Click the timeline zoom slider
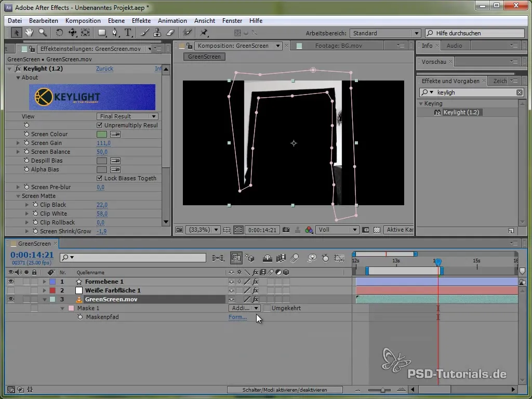This screenshot has height=399, width=532. (382, 390)
